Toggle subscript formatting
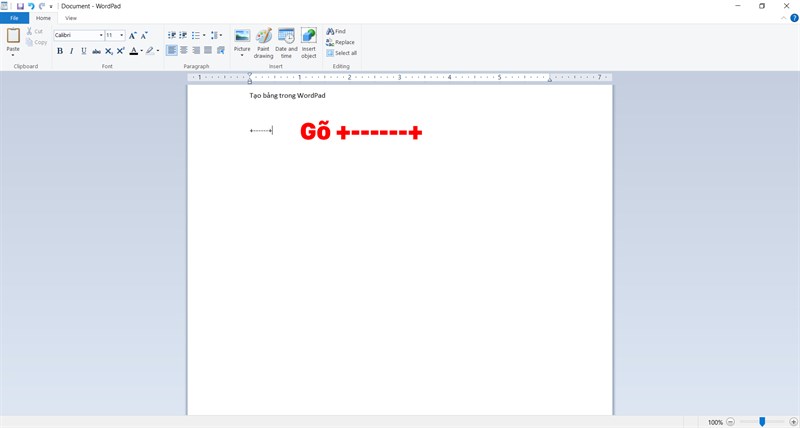 pyautogui.click(x=108, y=51)
